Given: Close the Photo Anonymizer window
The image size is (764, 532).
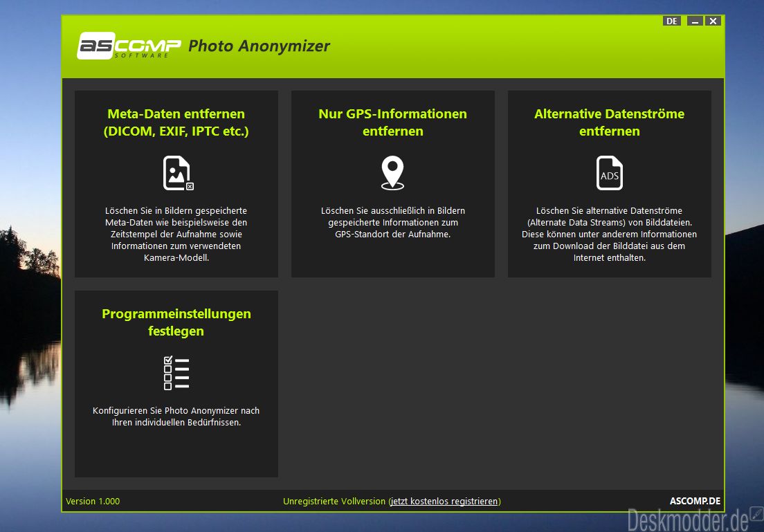Looking at the screenshot, I should [713, 21].
